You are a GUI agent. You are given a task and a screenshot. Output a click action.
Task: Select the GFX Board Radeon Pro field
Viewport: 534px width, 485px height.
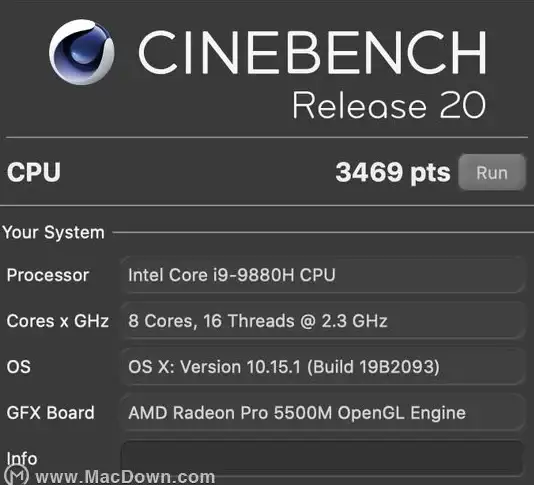[x=323, y=413]
